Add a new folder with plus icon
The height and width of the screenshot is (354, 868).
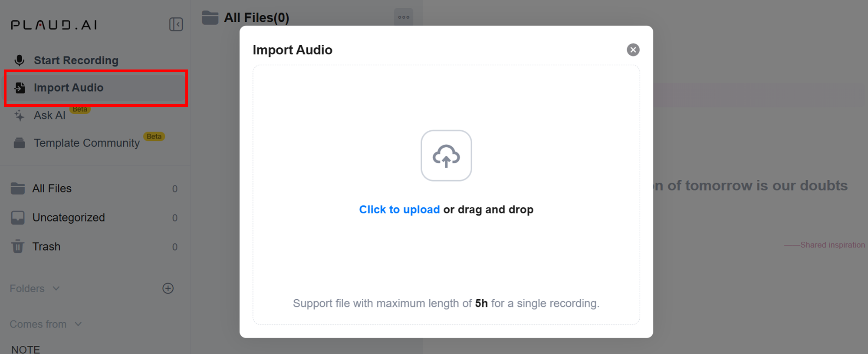(168, 288)
